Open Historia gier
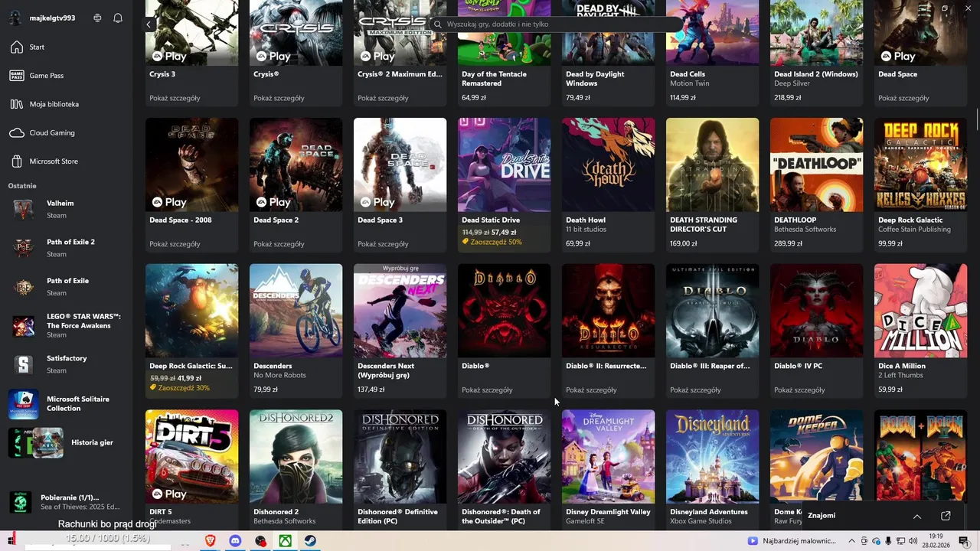Viewport: 980px width, 551px height. point(66,442)
